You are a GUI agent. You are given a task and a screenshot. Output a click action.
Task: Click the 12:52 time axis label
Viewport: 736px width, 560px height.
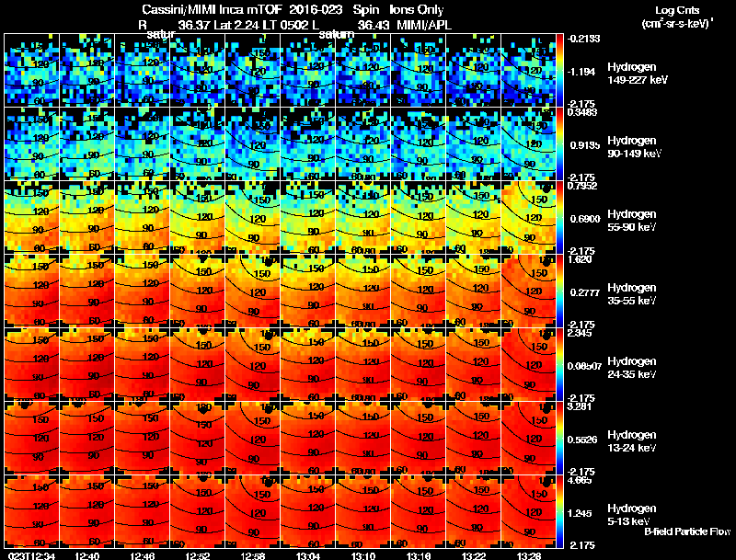(198, 556)
